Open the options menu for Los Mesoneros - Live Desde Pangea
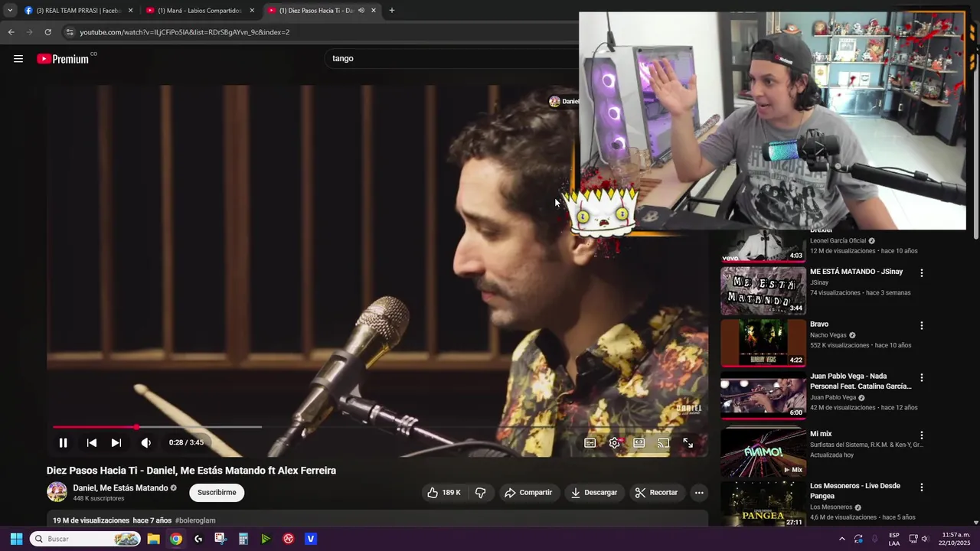980x551 pixels. pos(922,487)
